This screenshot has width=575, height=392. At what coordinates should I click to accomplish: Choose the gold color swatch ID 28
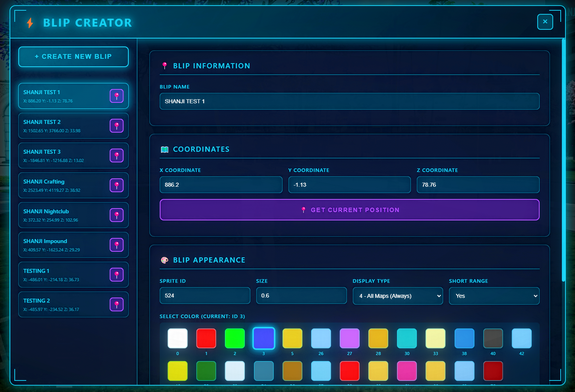point(378,338)
